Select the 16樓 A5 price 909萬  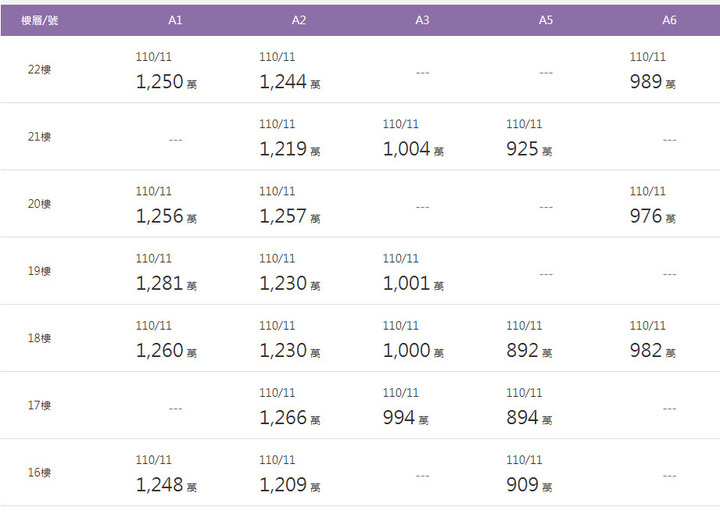point(529,485)
